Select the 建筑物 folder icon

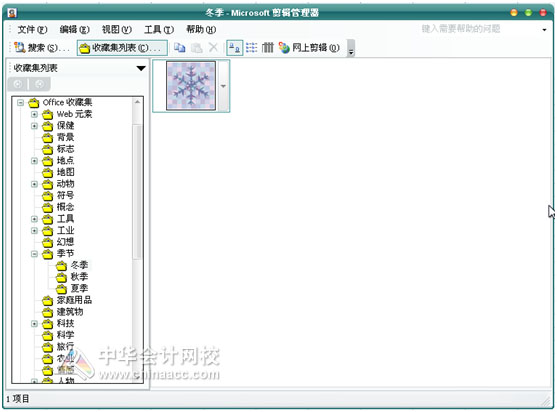pos(48,312)
